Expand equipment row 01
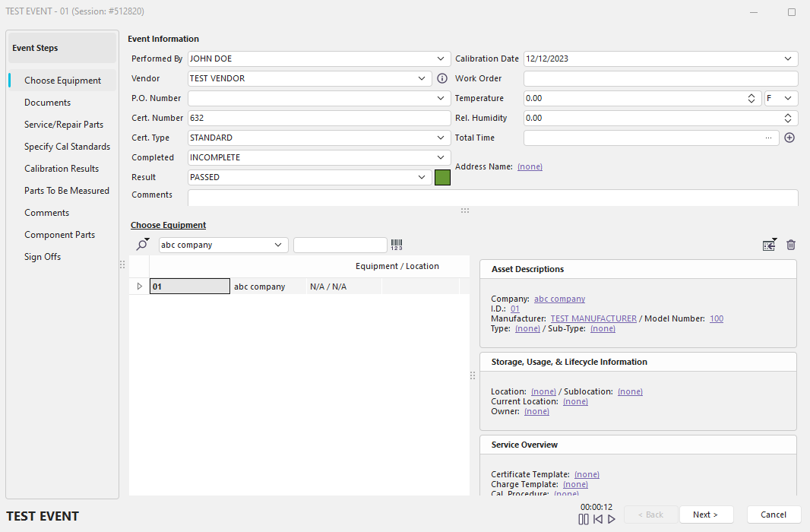 pyautogui.click(x=139, y=287)
